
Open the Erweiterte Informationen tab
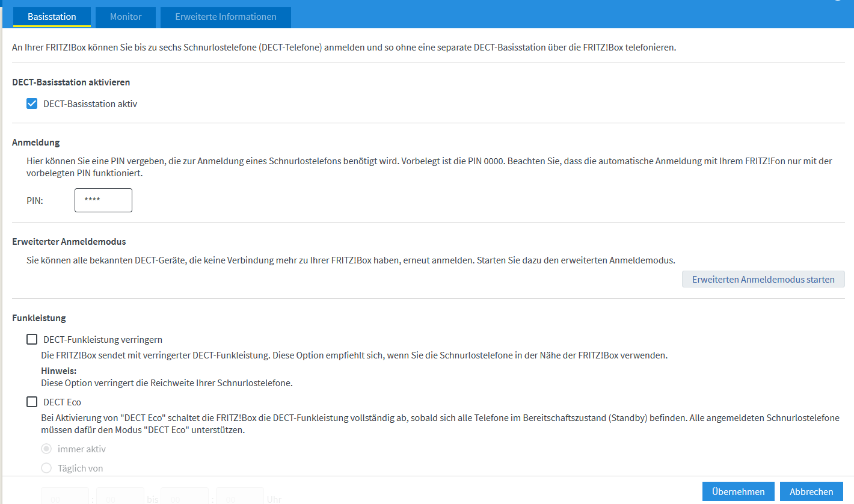226,17
